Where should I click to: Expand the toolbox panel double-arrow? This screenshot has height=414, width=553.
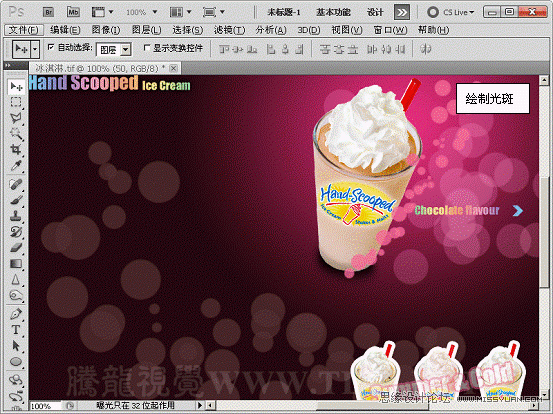(x=8, y=66)
